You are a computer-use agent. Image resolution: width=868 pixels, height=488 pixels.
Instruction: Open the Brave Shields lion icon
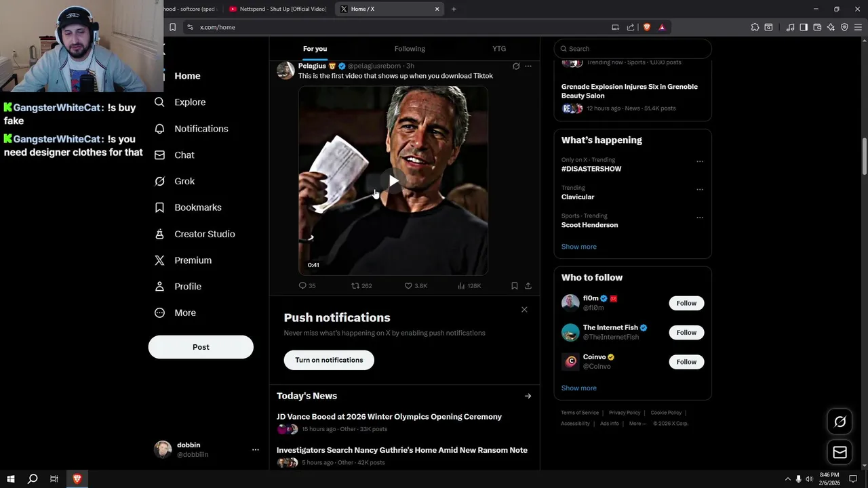[x=647, y=27]
